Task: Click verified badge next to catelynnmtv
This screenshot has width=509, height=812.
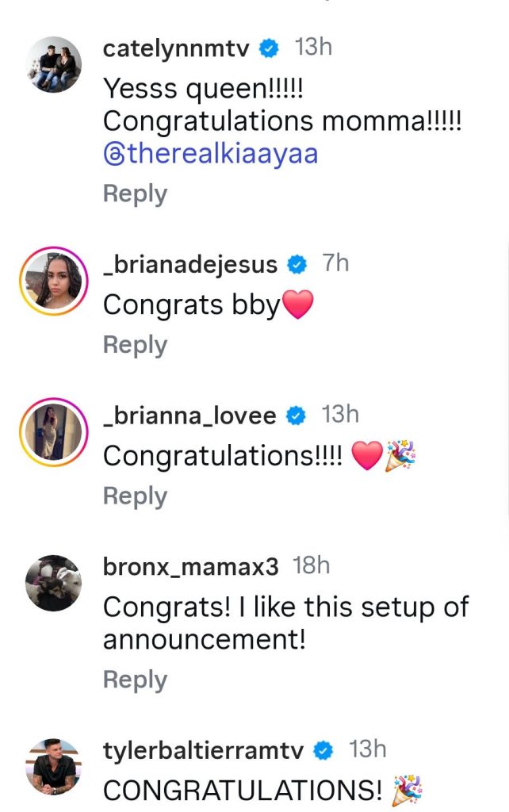Action: coord(270,49)
